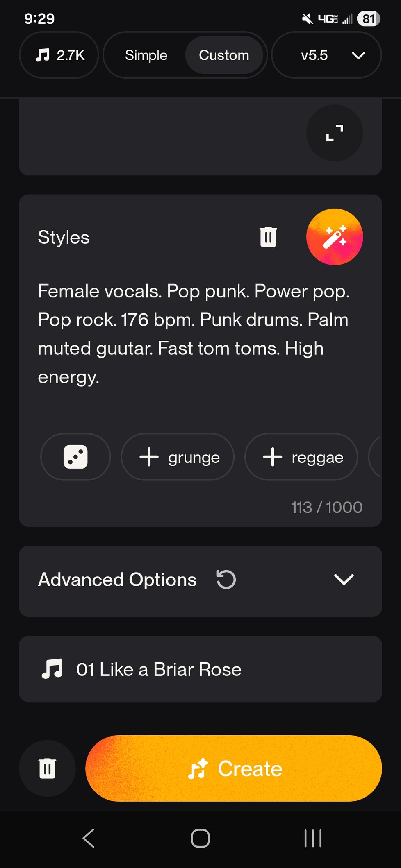Open the recent apps navigation button
Viewport: 401px width, 868px height.
313,838
